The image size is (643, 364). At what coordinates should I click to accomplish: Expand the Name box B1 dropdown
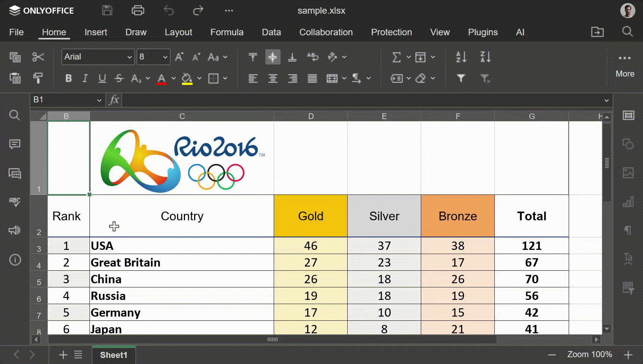coord(99,100)
